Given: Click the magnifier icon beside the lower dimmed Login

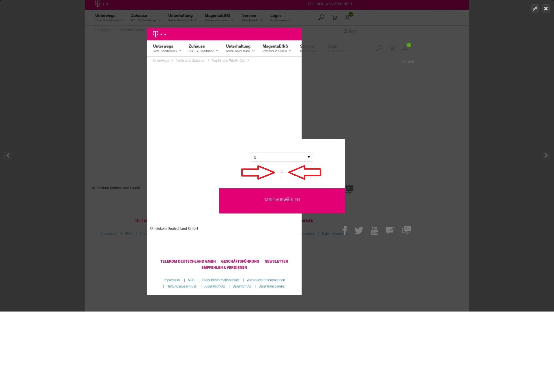Looking at the screenshot, I should (379, 48).
